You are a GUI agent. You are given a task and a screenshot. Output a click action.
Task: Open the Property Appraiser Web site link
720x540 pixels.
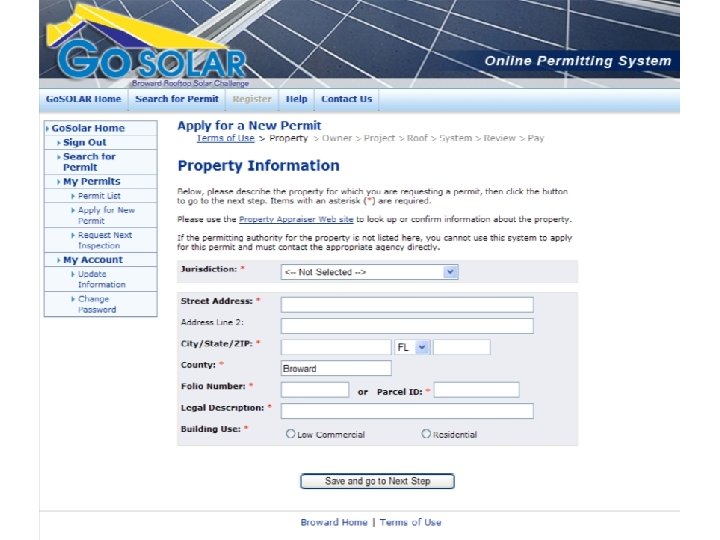tap(296, 219)
